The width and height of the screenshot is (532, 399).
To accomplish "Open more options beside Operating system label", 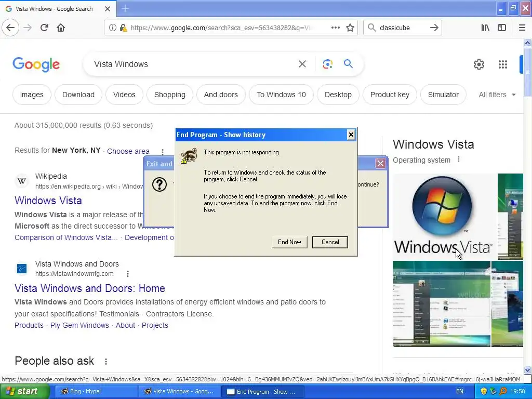I will (459, 159).
